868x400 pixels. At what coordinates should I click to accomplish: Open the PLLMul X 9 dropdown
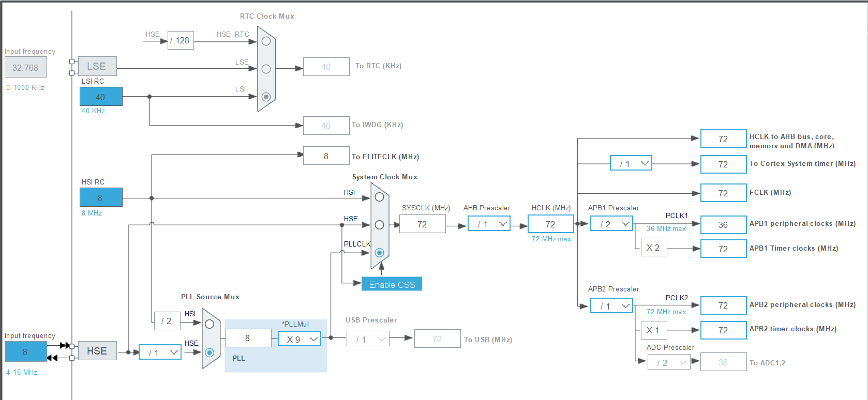pos(300,339)
